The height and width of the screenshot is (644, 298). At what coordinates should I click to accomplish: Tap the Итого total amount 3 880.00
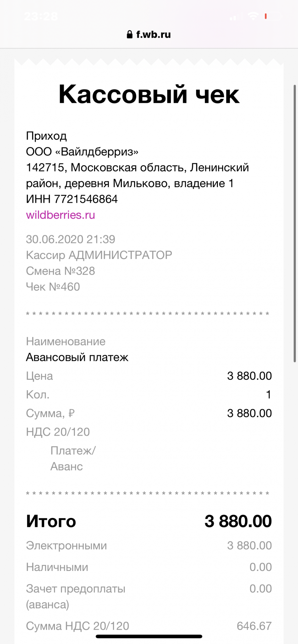pyautogui.click(x=238, y=521)
